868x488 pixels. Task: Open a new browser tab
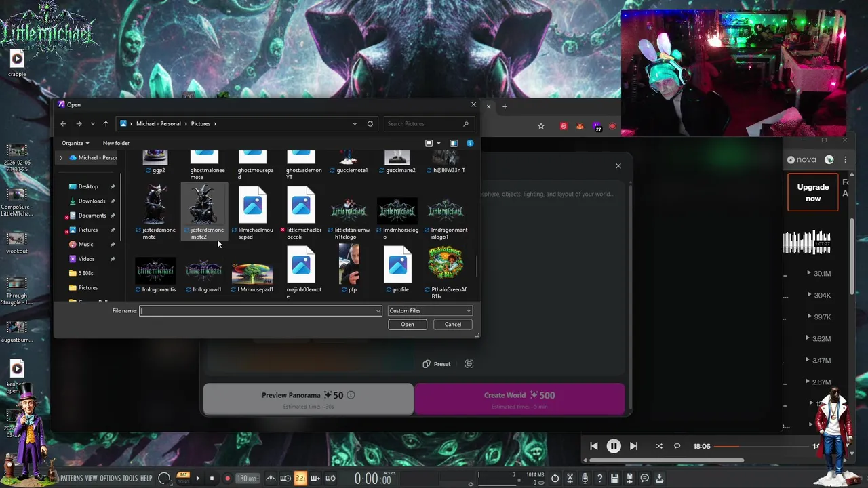[x=505, y=106]
